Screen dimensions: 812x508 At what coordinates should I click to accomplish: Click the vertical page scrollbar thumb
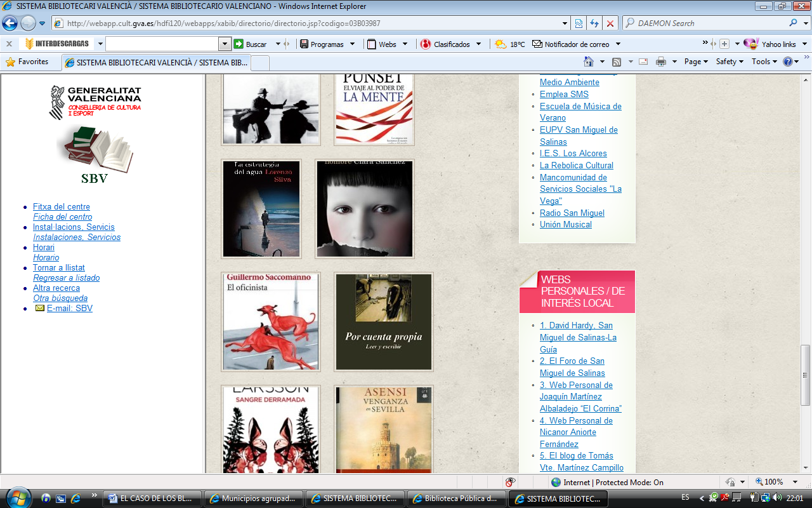click(806, 375)
